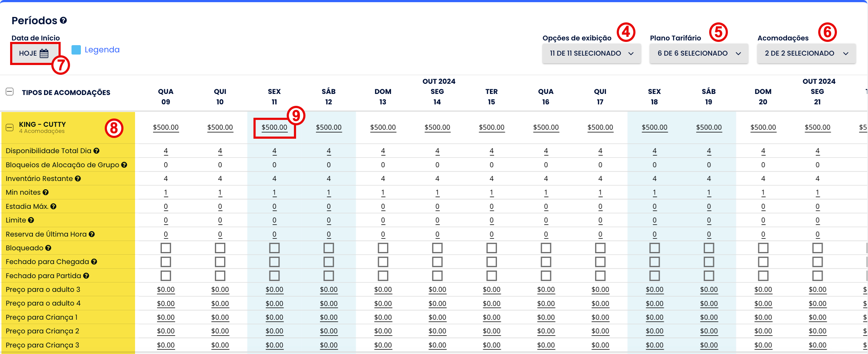Click the calendar icon in the HOJE button

(44, 53)
